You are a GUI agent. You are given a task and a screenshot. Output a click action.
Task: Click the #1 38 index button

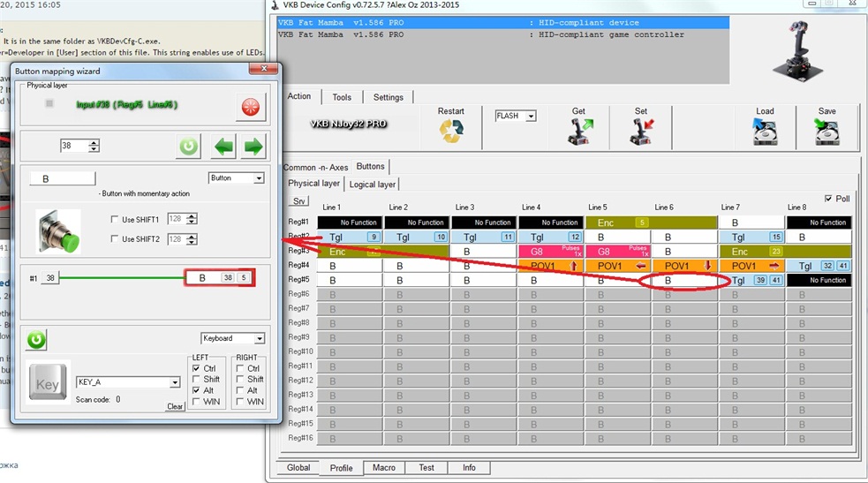tap(49, 278)
